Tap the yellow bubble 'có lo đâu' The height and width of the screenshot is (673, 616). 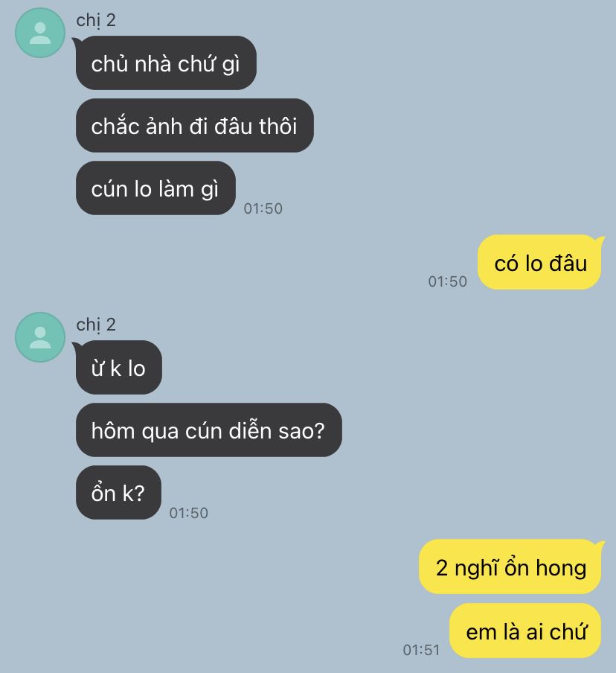click(x=539, y=262)
